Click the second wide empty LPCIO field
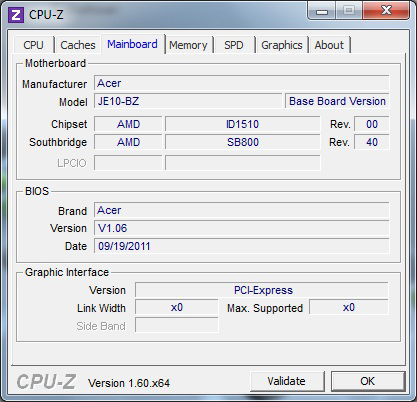This screenshot has height=402, width=417. pyautogui.click(x=243, y=163)
